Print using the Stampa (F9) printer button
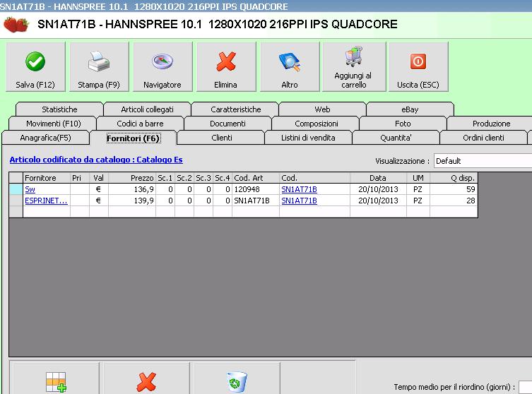 pos(99,67)
